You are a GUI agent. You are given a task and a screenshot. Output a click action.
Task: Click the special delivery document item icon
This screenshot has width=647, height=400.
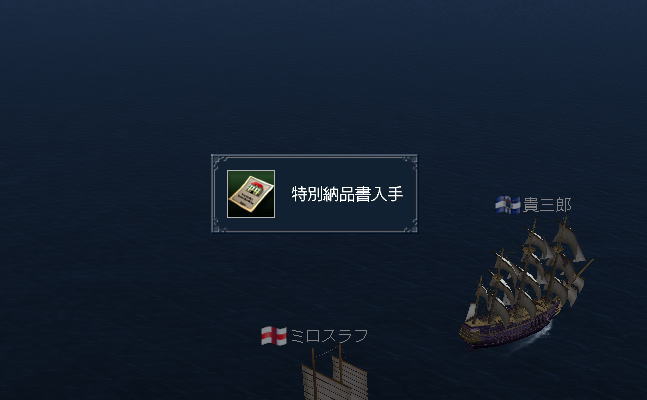click(x=251, y=194)
